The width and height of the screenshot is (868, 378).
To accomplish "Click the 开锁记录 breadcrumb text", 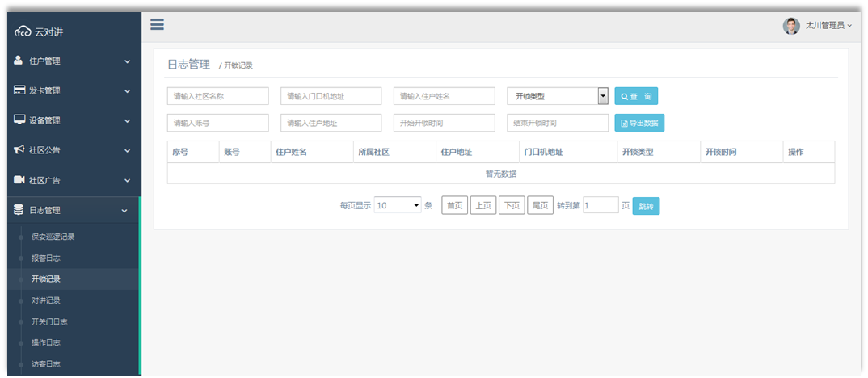I will coord(238,66).
